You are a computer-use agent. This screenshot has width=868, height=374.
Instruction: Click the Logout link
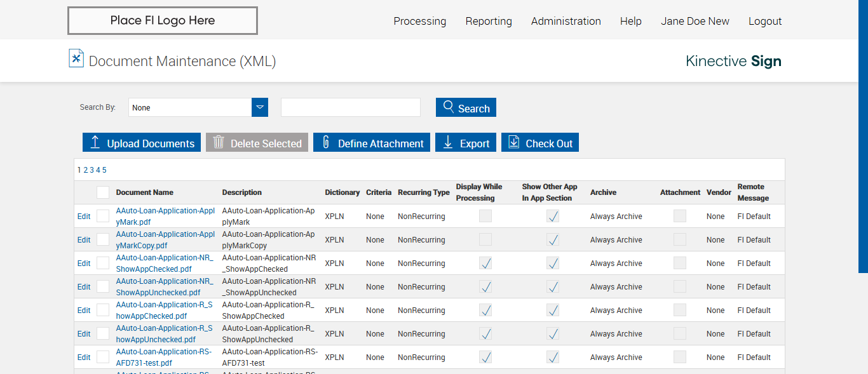pos(764,21)
